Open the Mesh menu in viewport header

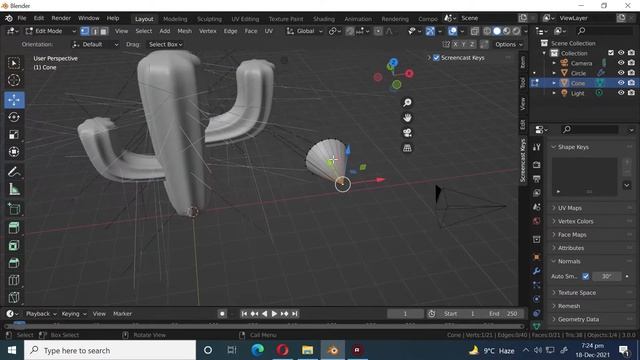point(184,31)
